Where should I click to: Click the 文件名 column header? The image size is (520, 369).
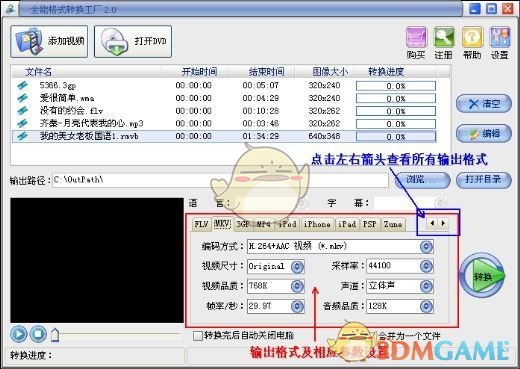click(x=87, y=72)
